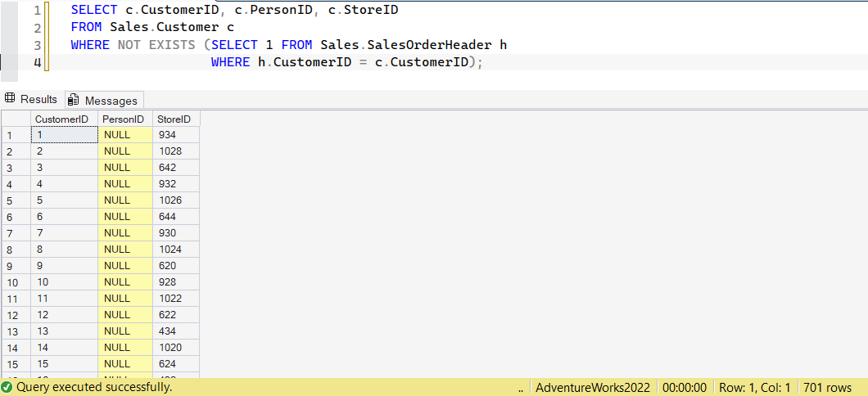This screenshot has width=868, height=396.
Task: Click Sales.SalesOrderHeader in the subquery
Action: tap(406, 45)
